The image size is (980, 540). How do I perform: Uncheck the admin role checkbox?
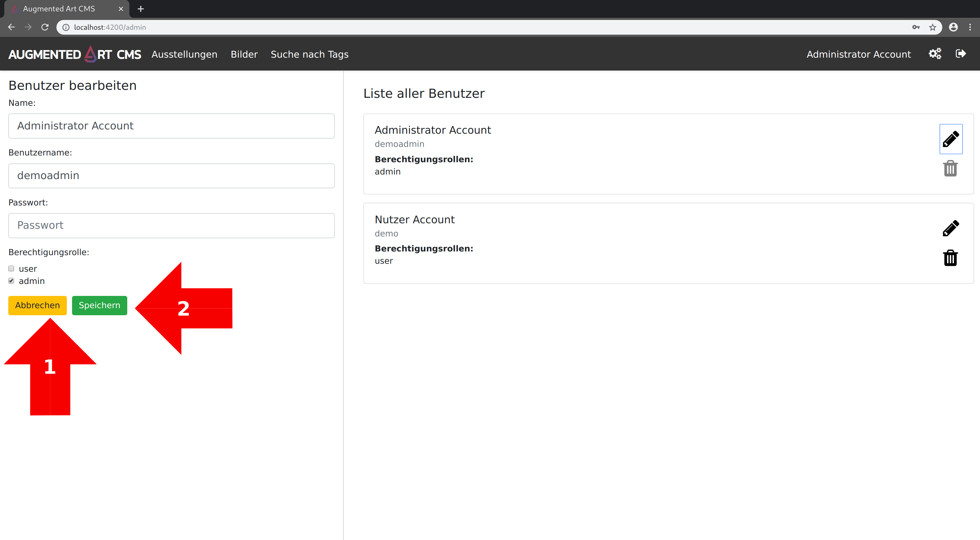(x=11, y=281)
